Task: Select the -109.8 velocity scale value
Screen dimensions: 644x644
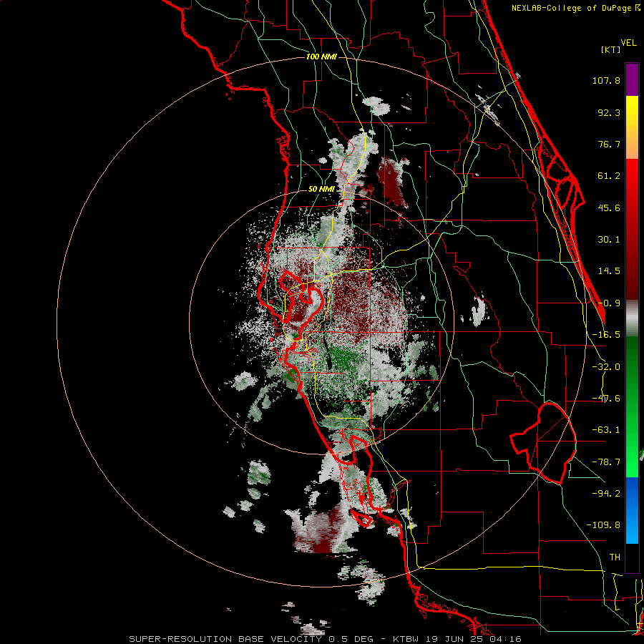Action: coord(603,525)
